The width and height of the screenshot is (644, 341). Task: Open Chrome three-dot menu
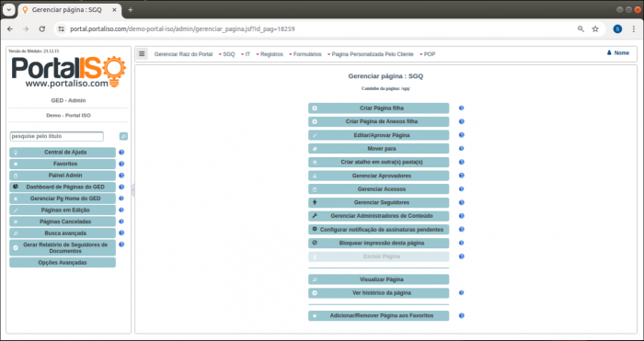coord(634,29)
